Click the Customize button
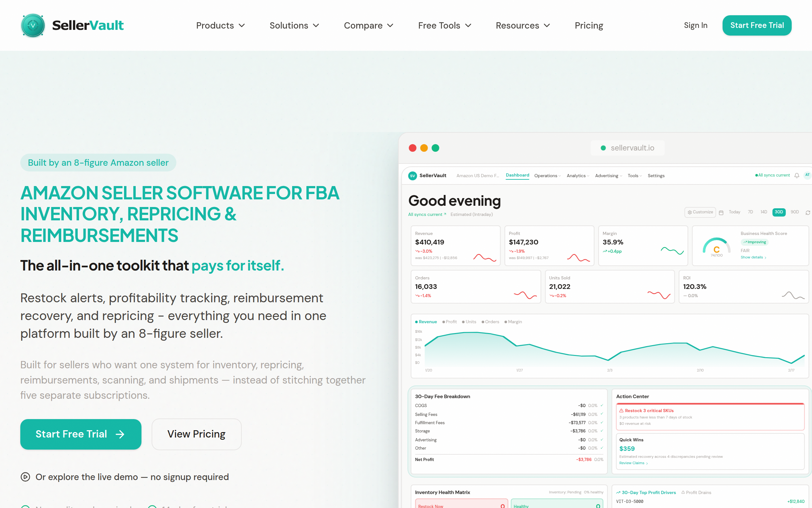Screen dimensions: 812x508 700,212
